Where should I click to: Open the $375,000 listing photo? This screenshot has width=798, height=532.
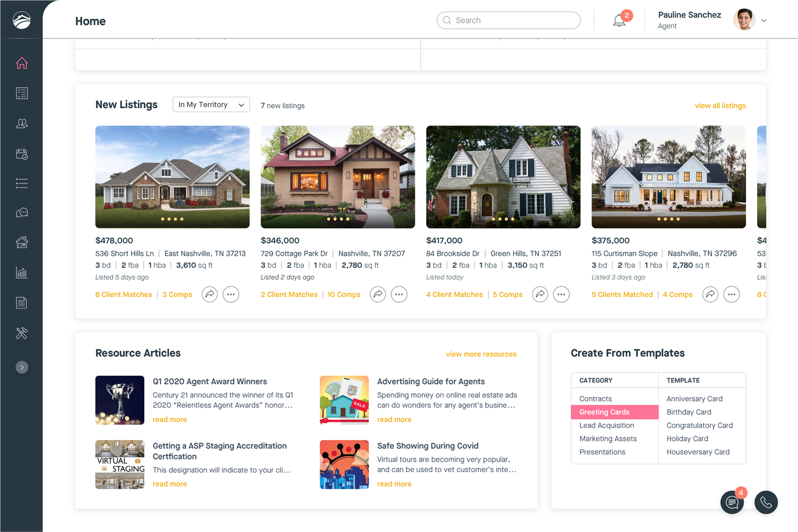(x=668, y=177)
